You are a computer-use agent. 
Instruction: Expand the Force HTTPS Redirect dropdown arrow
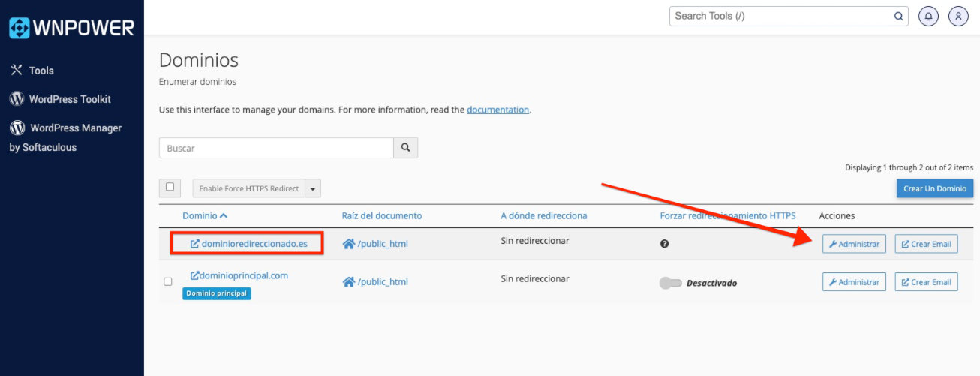click(x=313, y=188)
